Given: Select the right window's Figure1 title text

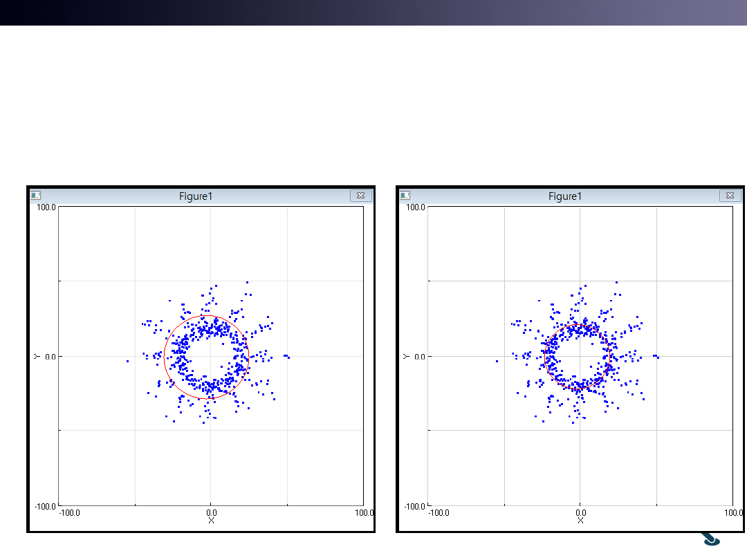Looking at the screenshot, I should (565, 196).
